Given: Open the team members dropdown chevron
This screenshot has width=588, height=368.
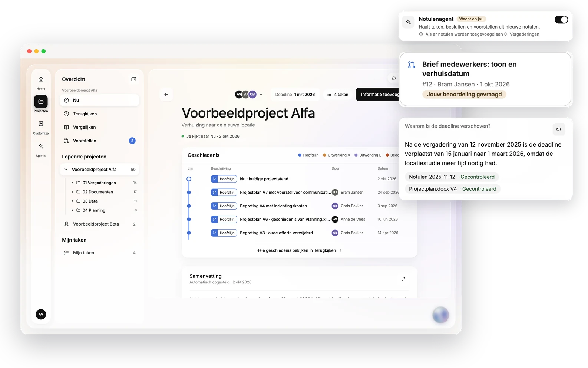Looking at the screenshot, I should [x=261, y=95].
